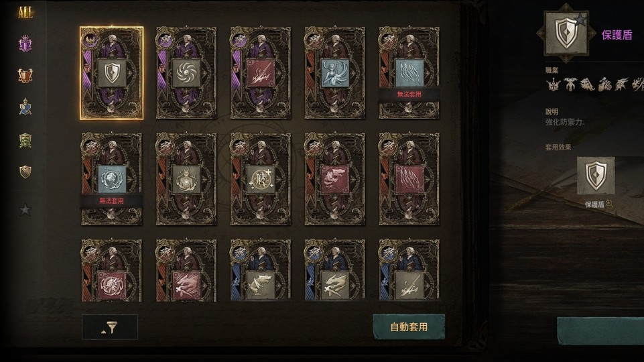Image resolution: width=644 pixels, height=362 pixels.
Task: Filter by red crest rarity icon
Action: [x=25, y=75]
